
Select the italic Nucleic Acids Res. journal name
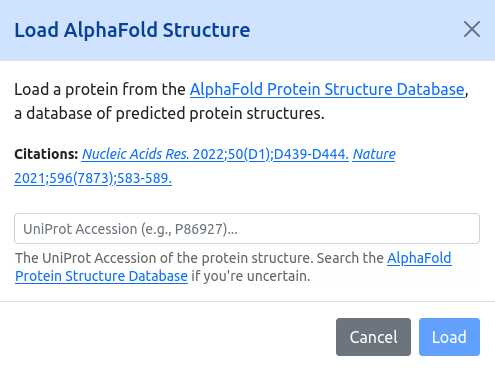pos(135,154)
